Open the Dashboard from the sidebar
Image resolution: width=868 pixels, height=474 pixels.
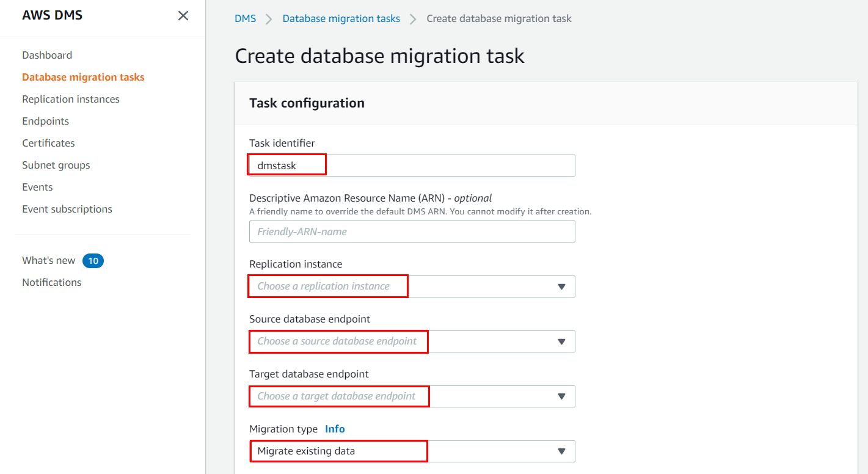47,54
